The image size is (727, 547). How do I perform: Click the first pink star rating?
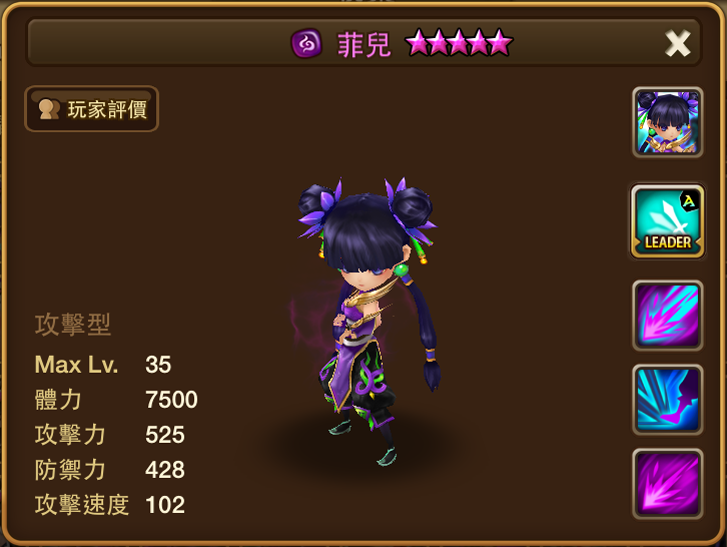pos(417,43)
